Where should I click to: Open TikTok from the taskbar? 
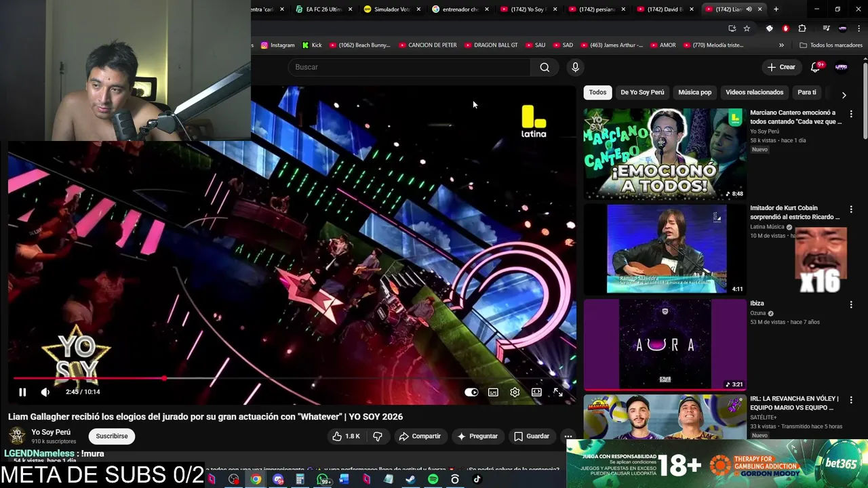click(477, 479)
